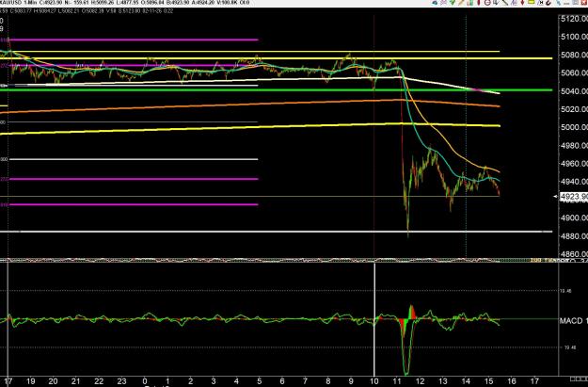Click hour 11 on the time axis
Viewport: 588px width, 387px height.
coord(397,381)
